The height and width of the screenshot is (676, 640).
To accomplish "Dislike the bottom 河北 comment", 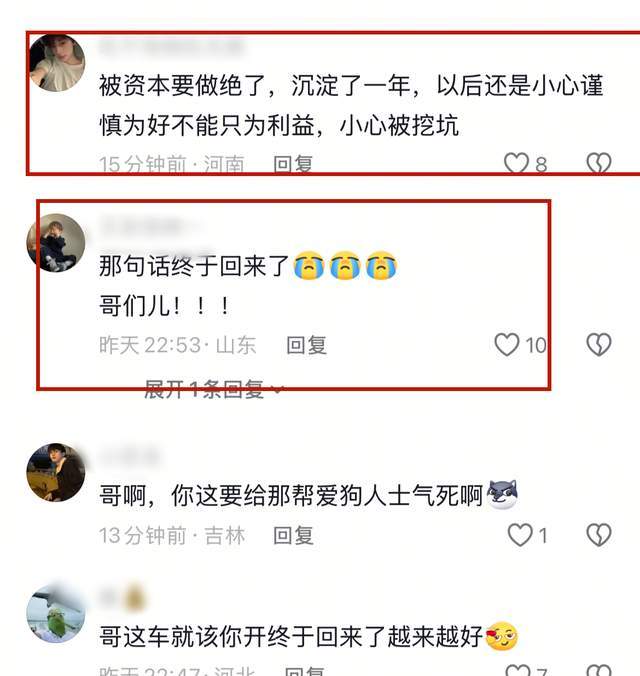I will [599, 670].
